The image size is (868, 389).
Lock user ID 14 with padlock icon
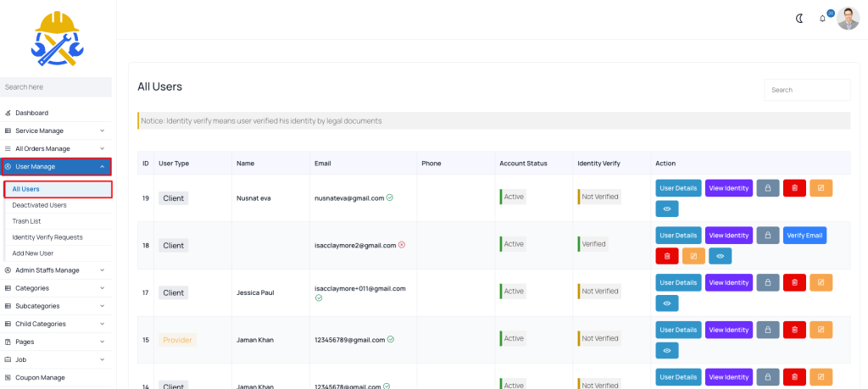pyautogui.click(x=768, y=377)
